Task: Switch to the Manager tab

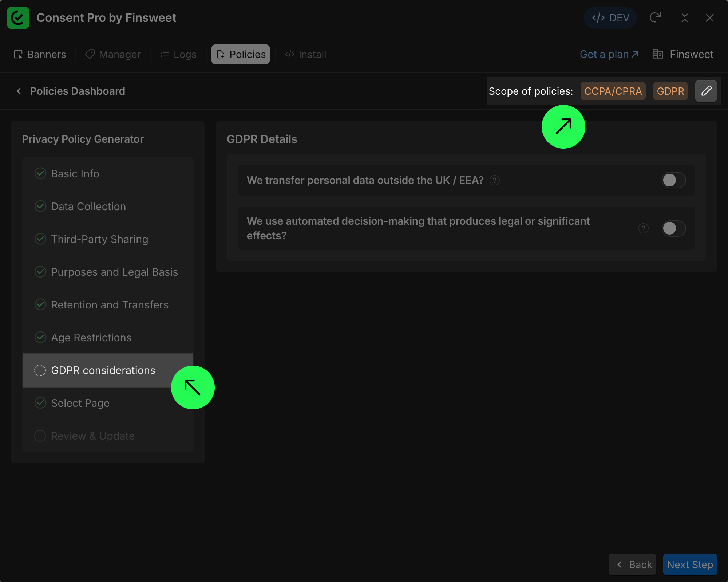Action: tap(113, 54)
